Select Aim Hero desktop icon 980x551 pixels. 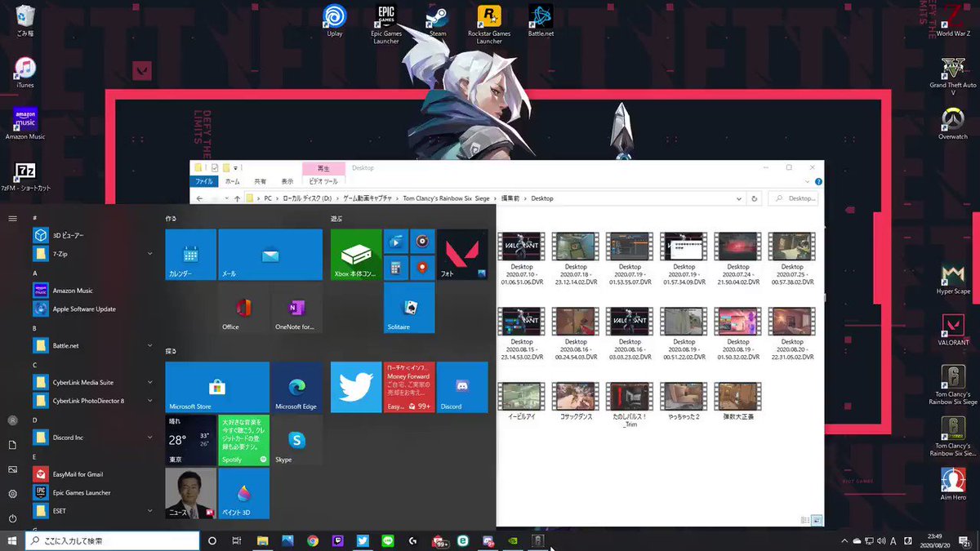coord(952,484)
